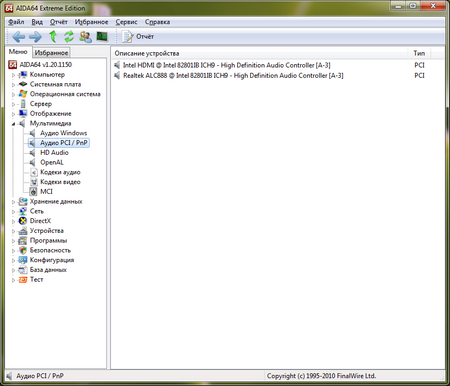This screenshot has height=386, width=450.
Task: Select MCI in the tree
Action: [x=46, y=191]
